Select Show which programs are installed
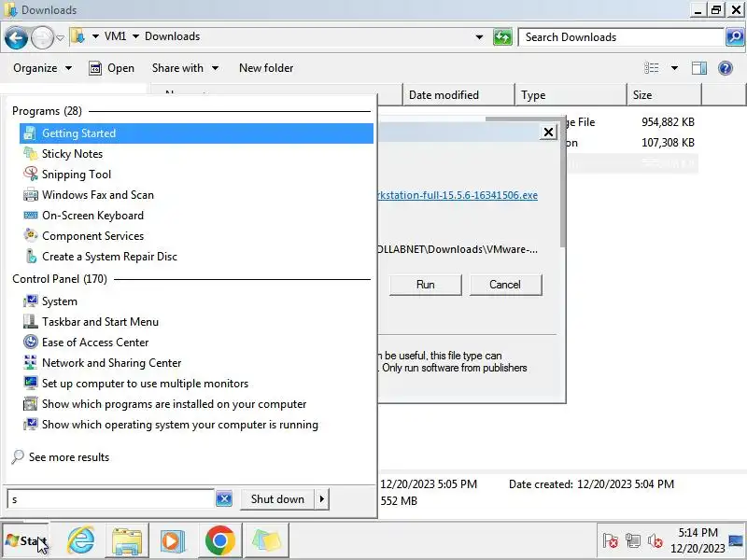Viewport: 747px width, 560px height. pyautogui.click(x=174, y=404)
